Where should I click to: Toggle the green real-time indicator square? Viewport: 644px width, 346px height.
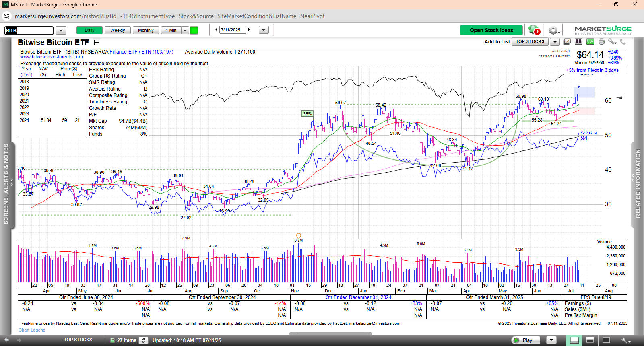point(194,30)
